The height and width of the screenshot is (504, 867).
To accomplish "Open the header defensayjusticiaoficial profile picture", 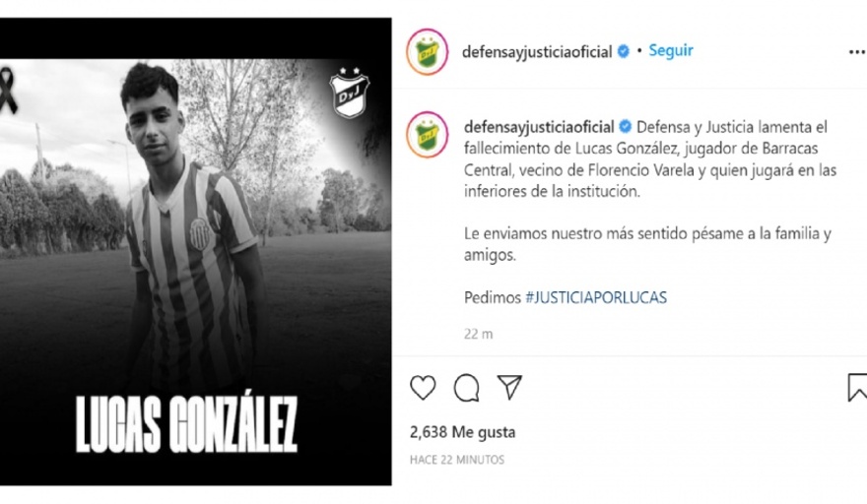I will coord(427,52).
